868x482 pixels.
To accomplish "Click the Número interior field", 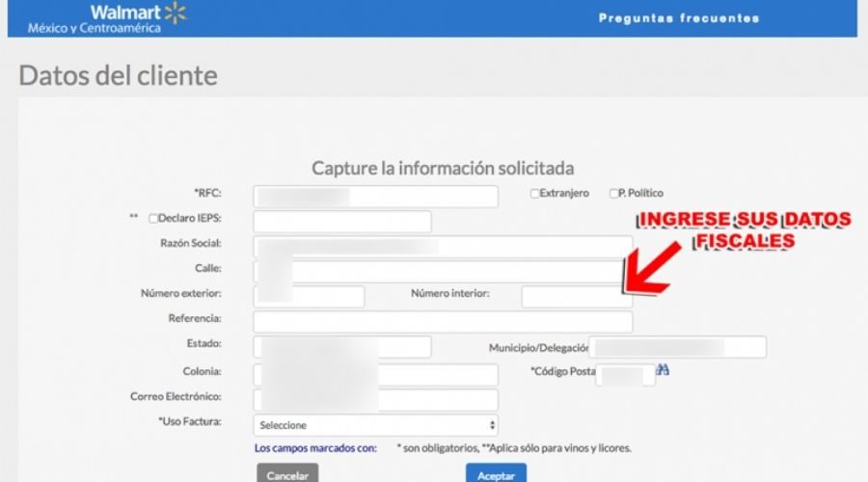I will coord(576,296).
